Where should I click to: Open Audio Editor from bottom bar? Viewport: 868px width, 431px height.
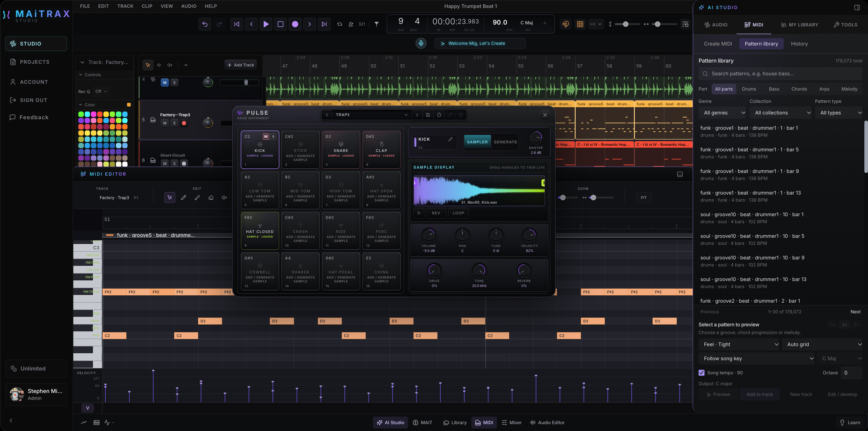547,423
